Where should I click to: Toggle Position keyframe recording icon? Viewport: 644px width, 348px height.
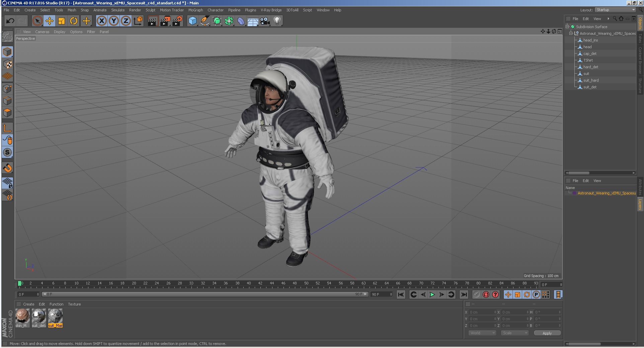[x=508, y=294]
